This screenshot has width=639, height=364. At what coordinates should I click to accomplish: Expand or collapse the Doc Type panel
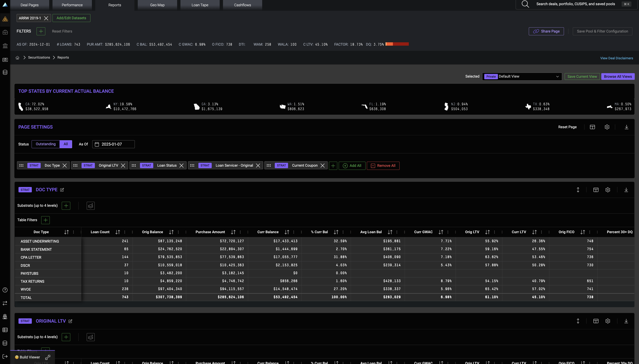tap(578, 190)
